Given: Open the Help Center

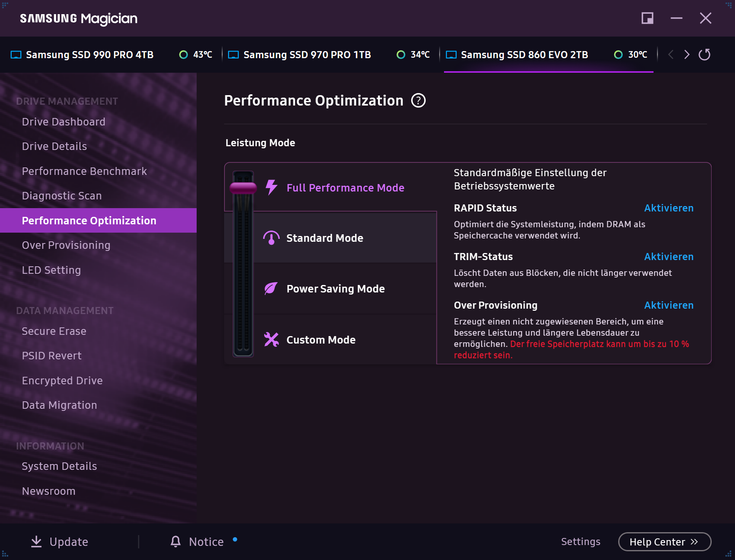Looking at the screenshot, I should coord(665,542).
